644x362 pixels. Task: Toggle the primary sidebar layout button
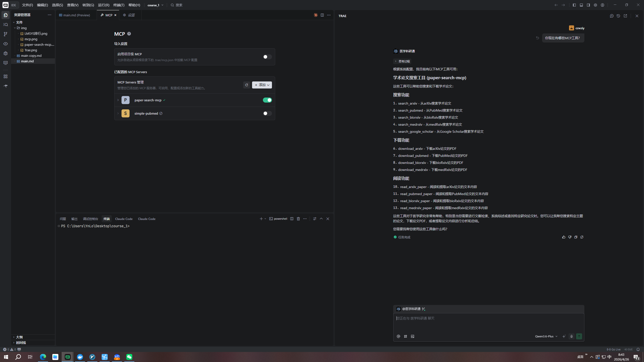[574, 5]
